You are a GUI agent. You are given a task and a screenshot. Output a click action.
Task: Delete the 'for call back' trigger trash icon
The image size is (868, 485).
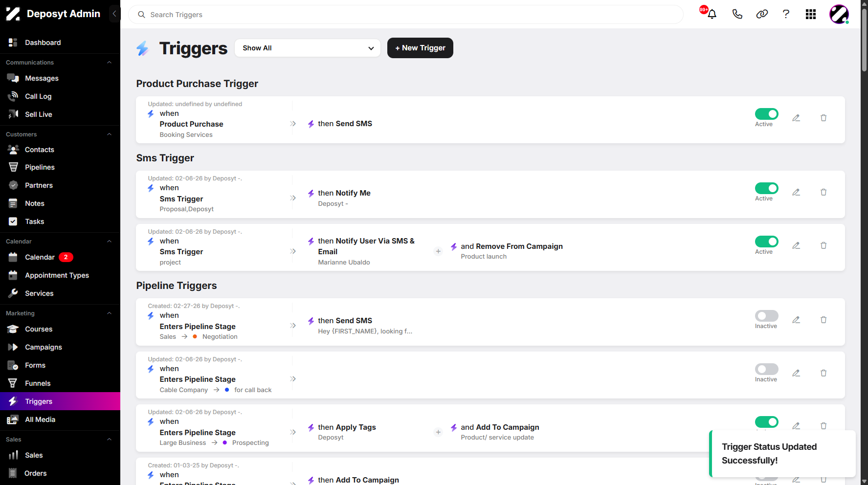point(823,373)
